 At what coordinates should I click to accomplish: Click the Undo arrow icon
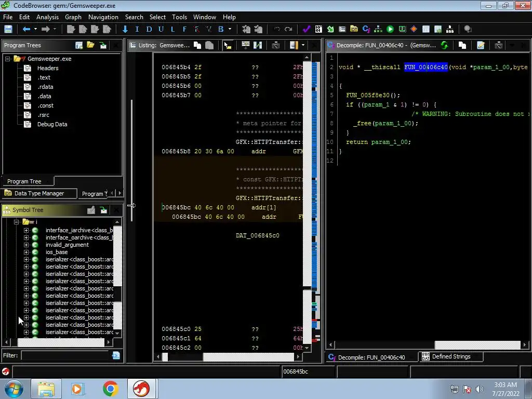(x=277, y=29)
